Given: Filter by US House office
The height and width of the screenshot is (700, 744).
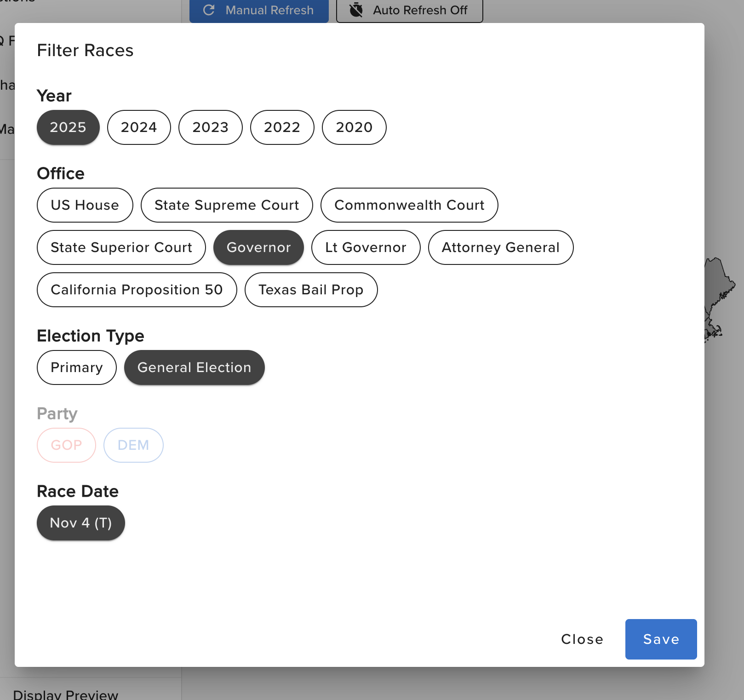Looking at the screenshot, I should coord(85,205).
